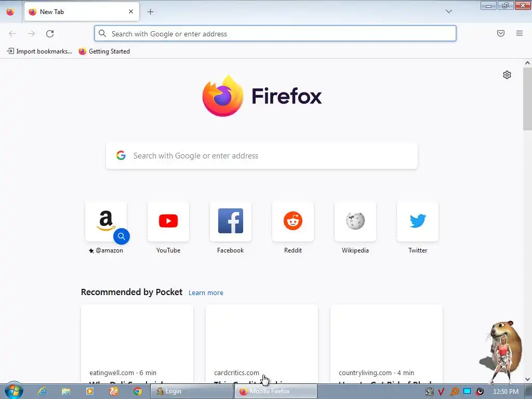Click the Firefox View icon left of tabs
Image resolution: width=532 pixels, height=399 pixels.
click(x=10, y=11)
